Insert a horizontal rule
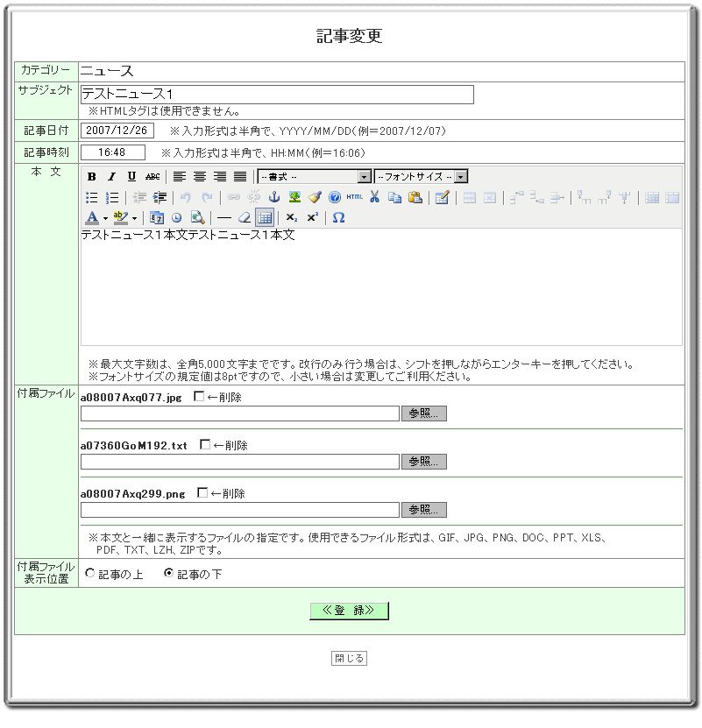This screenshot has height=728, width=702. coord(224,217)
